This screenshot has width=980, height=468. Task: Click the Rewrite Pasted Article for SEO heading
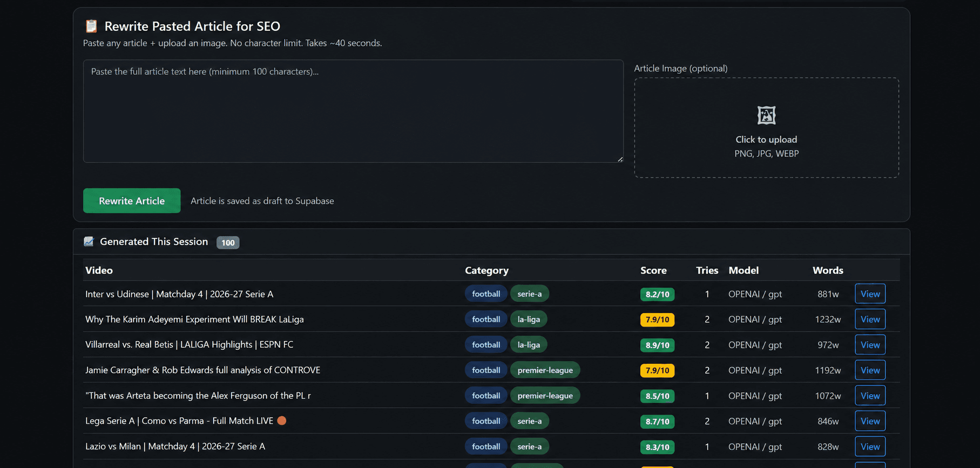pyautogui.click(x=192, y=26)
